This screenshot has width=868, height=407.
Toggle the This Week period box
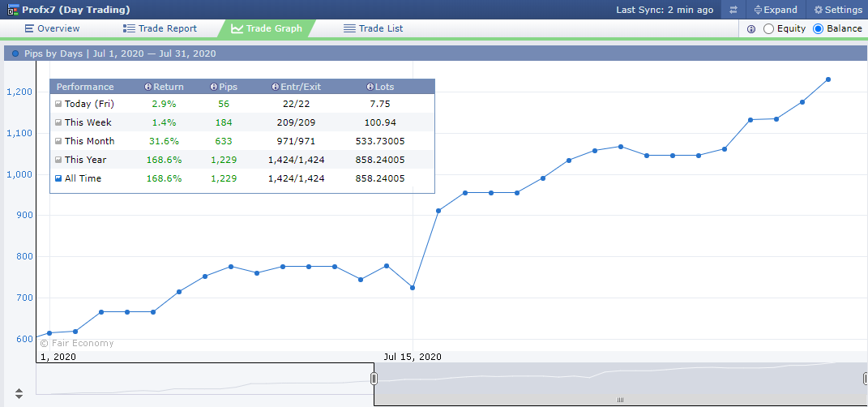pyautogui.click(x=58, y=122)
